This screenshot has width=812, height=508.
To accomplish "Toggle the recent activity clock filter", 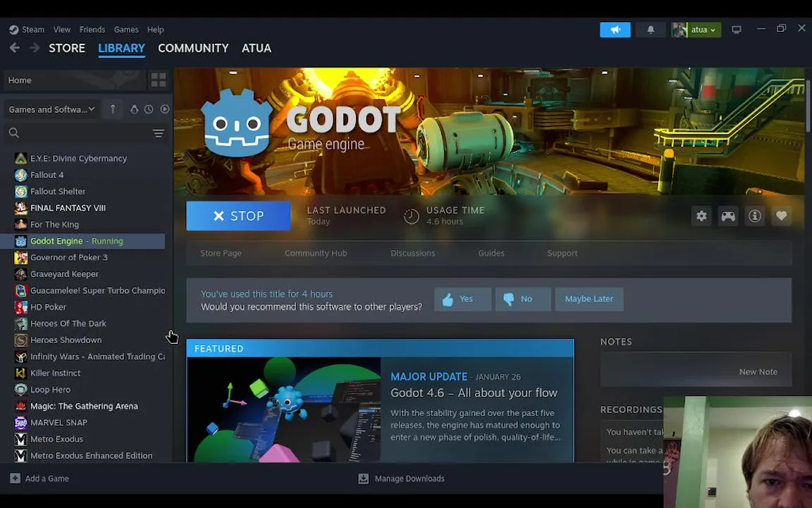I will 149,109.
